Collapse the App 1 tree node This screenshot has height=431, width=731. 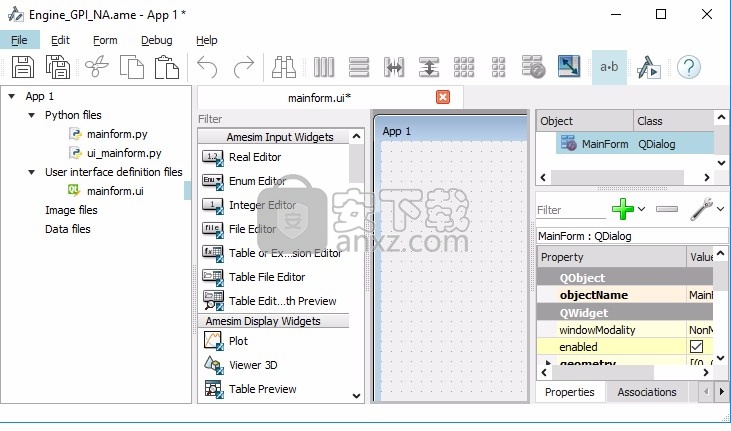(11, 97)
